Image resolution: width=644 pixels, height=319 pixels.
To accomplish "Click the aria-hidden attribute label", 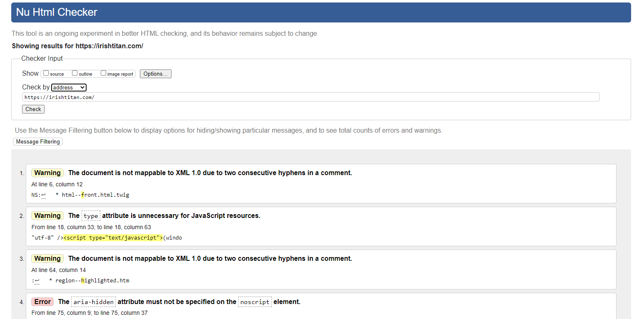I will 93,302.
